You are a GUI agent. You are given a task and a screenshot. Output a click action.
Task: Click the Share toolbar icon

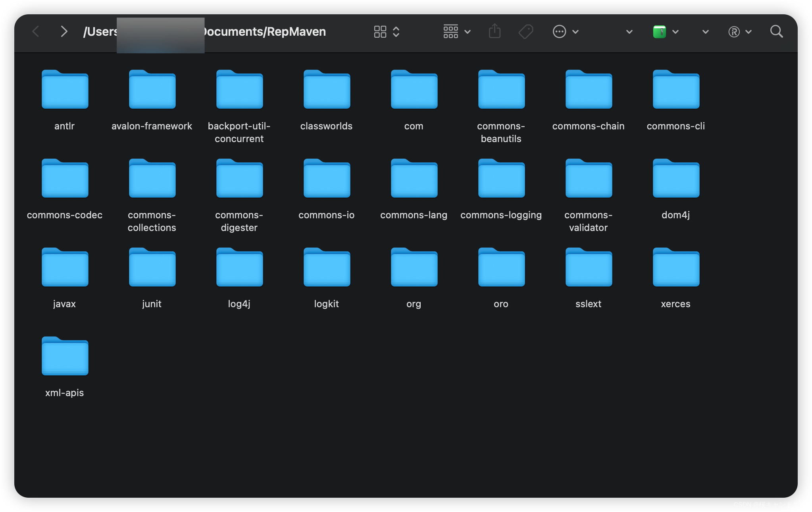pyautogui.click(x=495, y=31)
